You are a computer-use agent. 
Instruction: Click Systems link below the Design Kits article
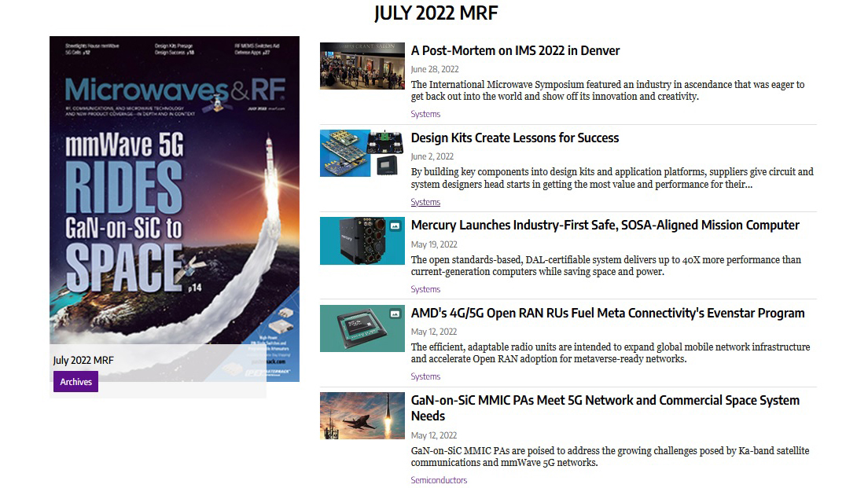pos(425,202)
